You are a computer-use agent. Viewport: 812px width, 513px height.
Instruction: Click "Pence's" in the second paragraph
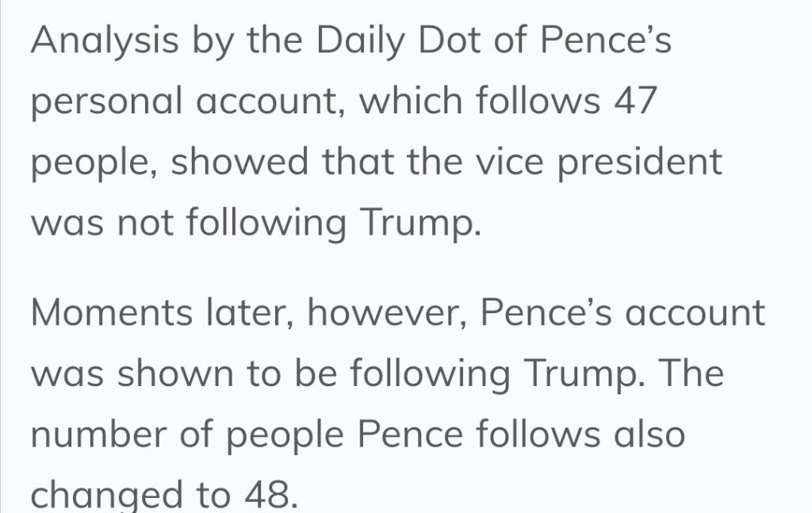[547, 313]
